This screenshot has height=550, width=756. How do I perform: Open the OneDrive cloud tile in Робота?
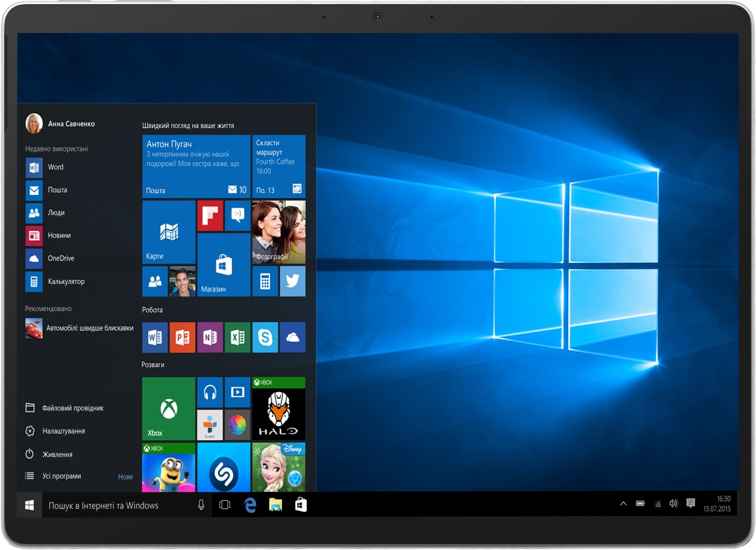tap(293, 337)
